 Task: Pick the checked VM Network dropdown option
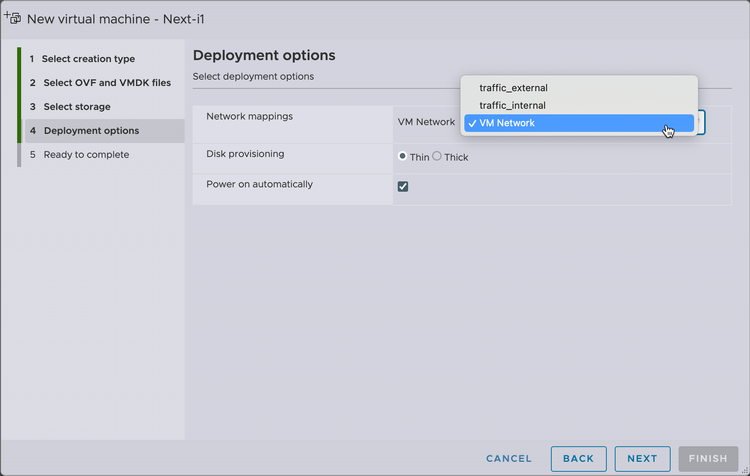pos(507,123)
